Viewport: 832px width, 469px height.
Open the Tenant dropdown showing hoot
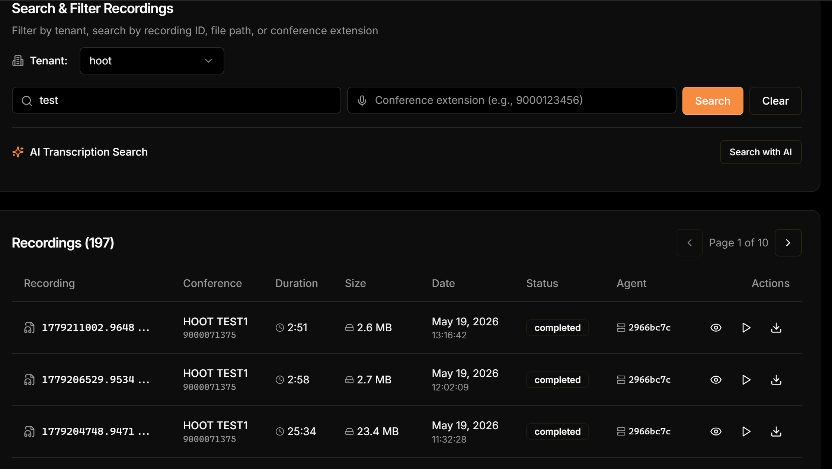(152, 61)
